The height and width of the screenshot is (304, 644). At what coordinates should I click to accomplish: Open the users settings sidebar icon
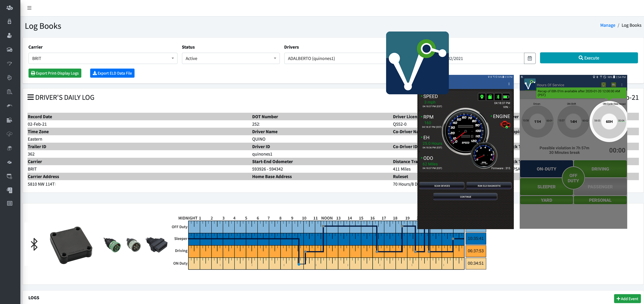pos(9,8)
